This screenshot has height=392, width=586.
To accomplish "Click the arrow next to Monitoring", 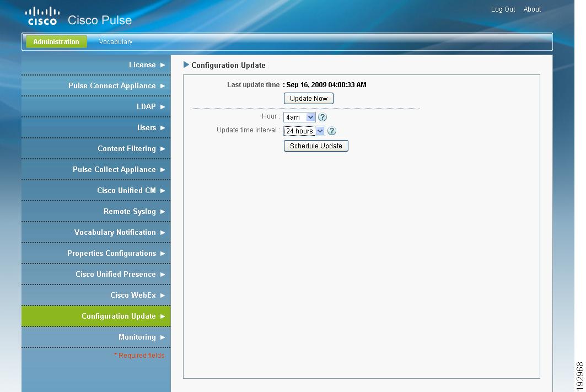I will click(163, 337).
